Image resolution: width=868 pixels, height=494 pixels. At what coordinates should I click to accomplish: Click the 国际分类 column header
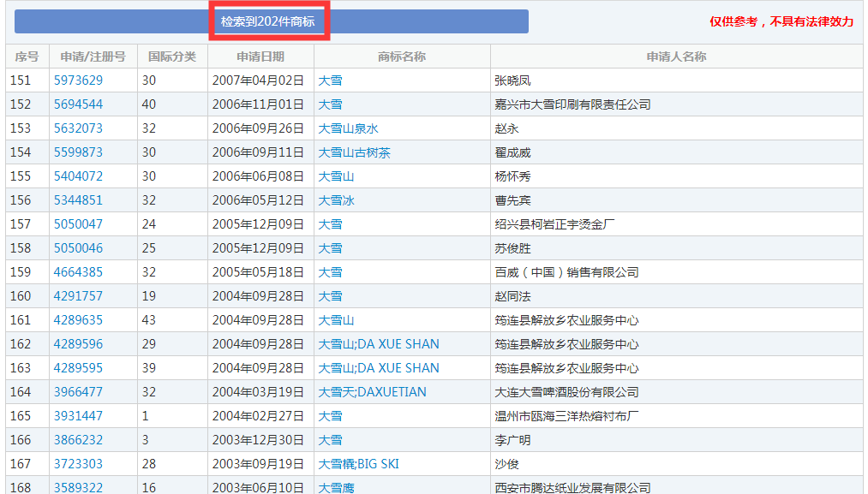pos(171,56)
